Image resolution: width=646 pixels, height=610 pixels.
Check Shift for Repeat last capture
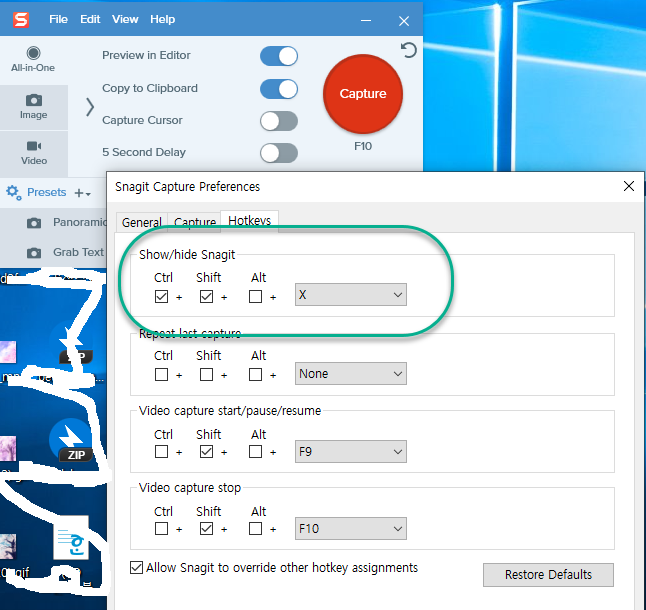click(206, 374)
